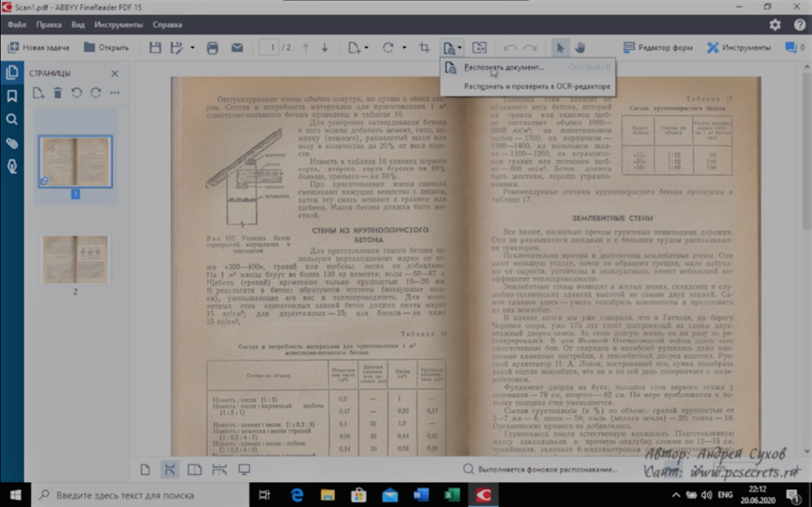
Task: Switch to two-page view mode
Action: click(x=194, y=470)
